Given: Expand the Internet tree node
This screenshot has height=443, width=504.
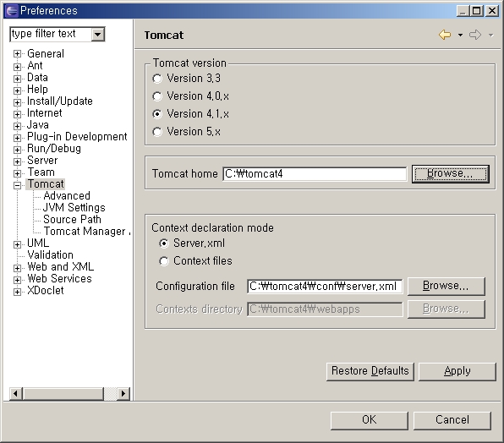Looking at the screenshot, I should 18,114.
